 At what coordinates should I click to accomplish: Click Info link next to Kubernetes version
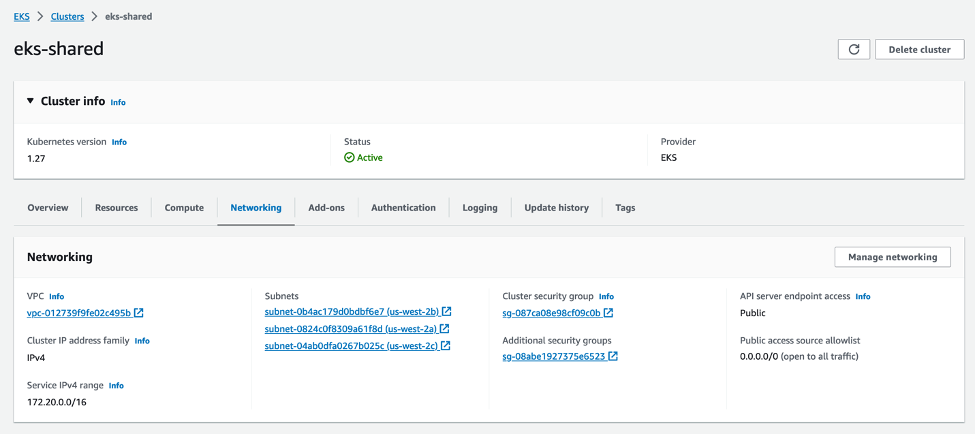pyautogui.click(x=119, y=142)
